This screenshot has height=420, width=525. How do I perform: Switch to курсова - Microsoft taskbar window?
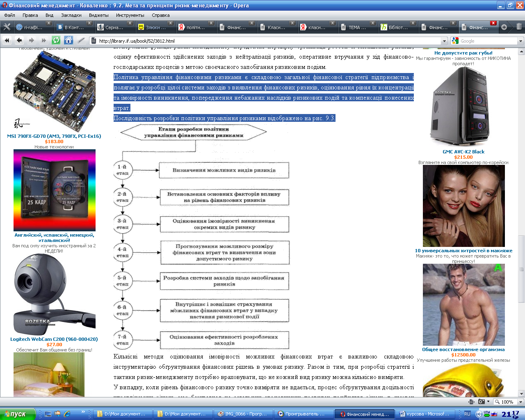(425, 414)
